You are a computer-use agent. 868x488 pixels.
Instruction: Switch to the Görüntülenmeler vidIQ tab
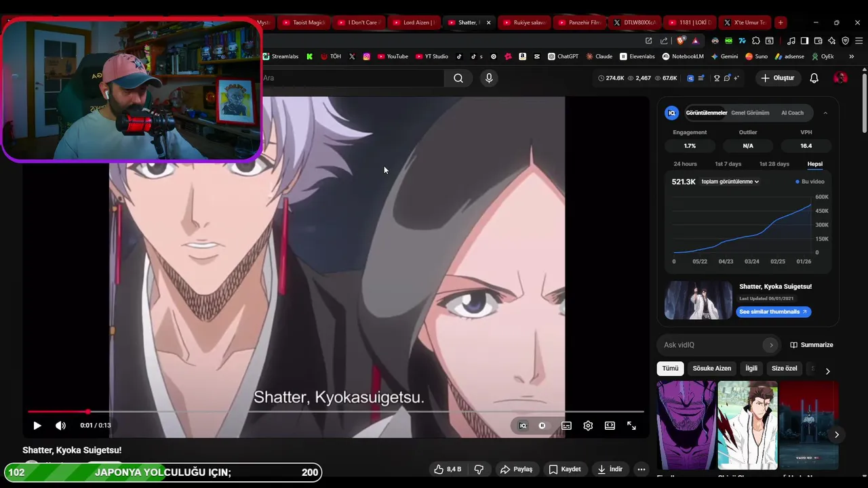pyautogui.click(x=706, y=113)
